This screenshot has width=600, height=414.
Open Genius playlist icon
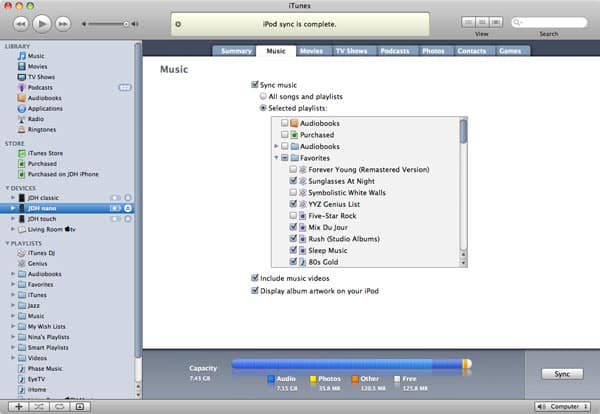pyautogui.click(x=22, y=264)
